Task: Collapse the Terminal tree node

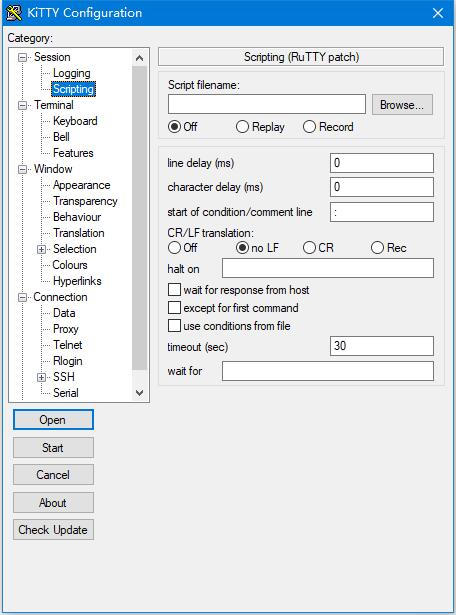Action: coord(23,105)
